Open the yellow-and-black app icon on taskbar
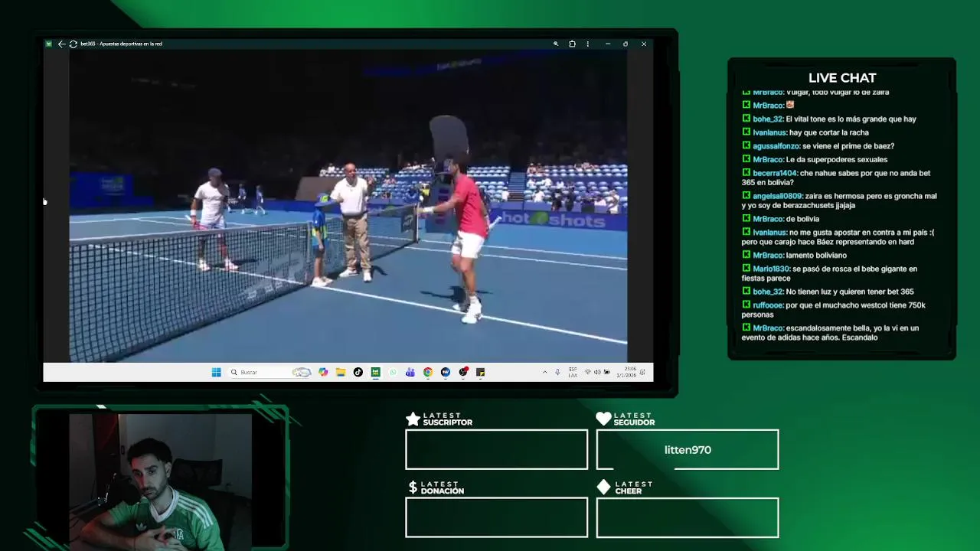 click(x=481, y=372)
